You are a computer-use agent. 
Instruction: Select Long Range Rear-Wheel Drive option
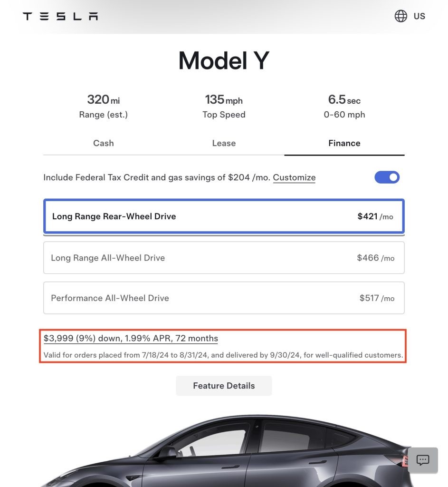point(224,216)
